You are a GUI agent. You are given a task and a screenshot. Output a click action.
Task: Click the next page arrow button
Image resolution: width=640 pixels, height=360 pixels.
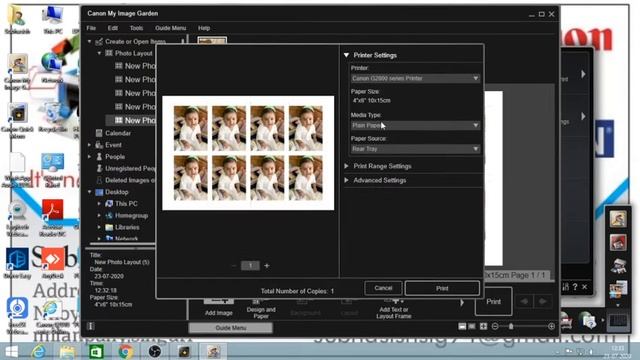click(543, 302)
